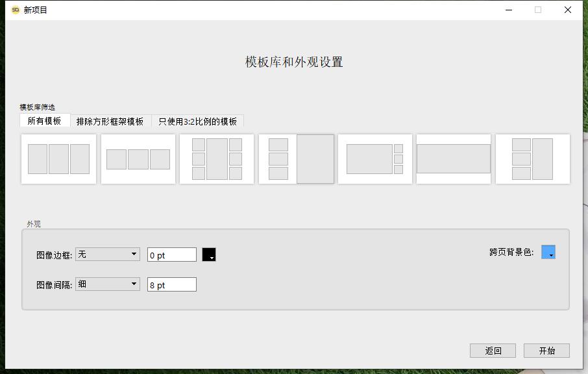Switch to 只使用3:2比例的模板 tab
Image resolution: width=588 pixels, height=374 pixels.
(198, 121)
